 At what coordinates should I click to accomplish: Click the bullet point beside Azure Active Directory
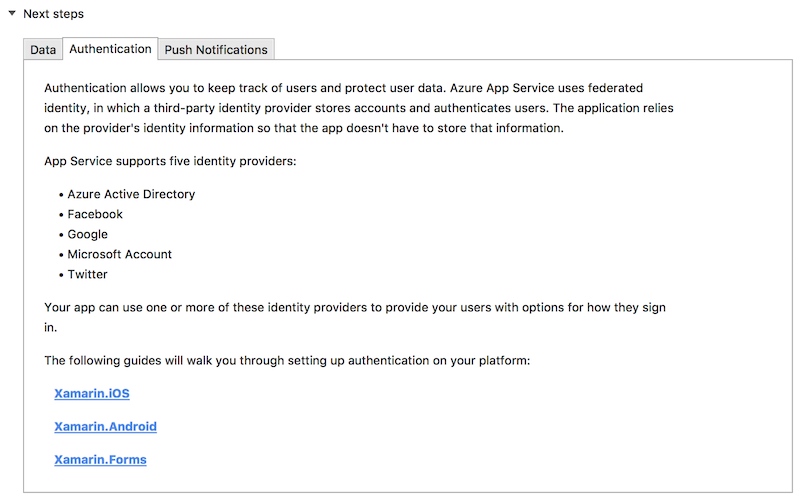click(x=61, y=195)
